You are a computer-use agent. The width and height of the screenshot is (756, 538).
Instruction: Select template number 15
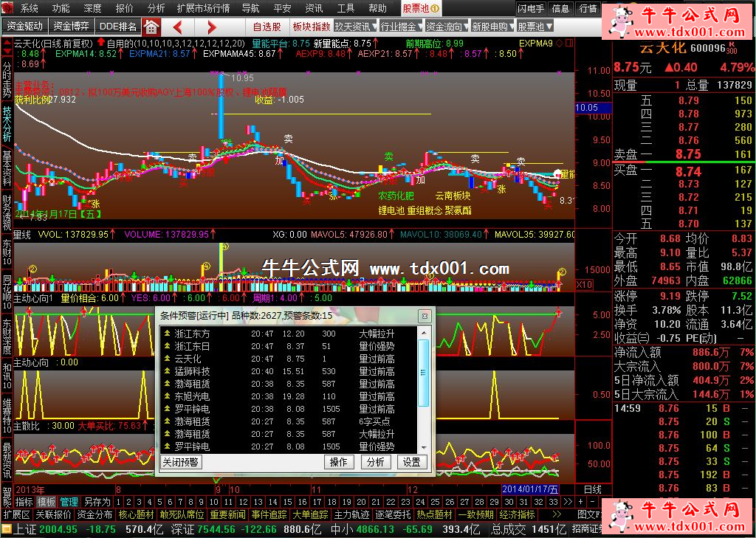coord(287,502)
